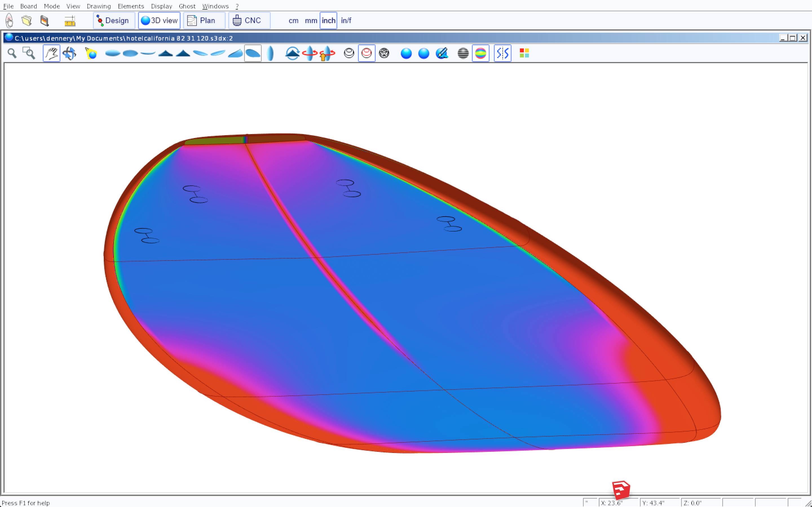Switch to Plan view tab
The image size is (812, 507).
204,21
